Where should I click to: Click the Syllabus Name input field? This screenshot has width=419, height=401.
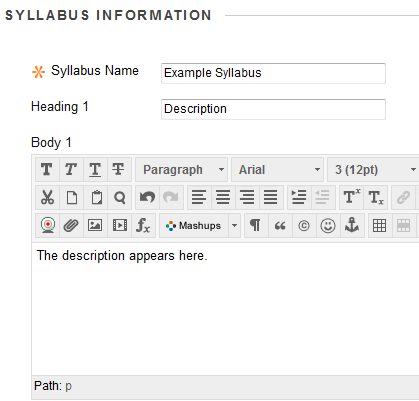[x=273, y=73]
